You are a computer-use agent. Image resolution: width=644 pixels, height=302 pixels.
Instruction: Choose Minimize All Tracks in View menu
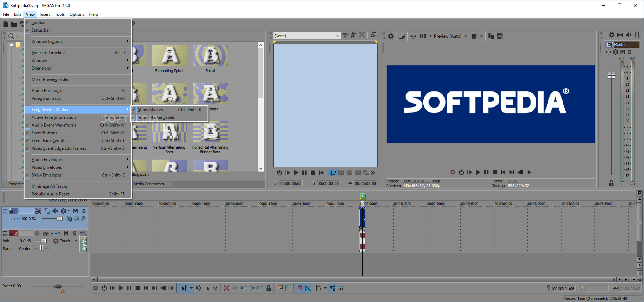78,186
